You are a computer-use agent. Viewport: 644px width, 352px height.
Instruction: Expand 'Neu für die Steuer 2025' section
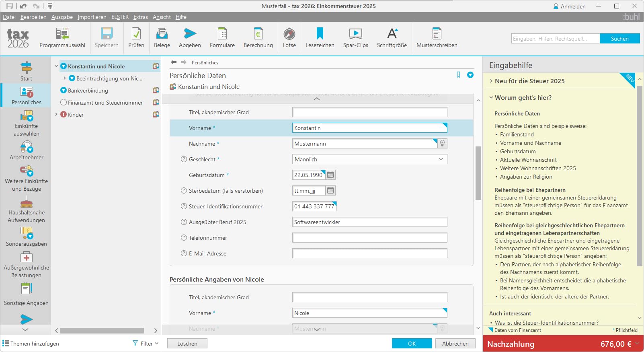coord(491,81)
